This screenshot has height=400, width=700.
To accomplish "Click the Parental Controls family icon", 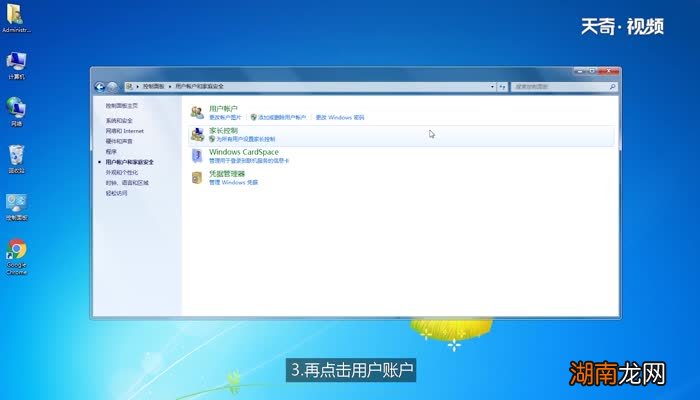I will click(x=197, y=134).
